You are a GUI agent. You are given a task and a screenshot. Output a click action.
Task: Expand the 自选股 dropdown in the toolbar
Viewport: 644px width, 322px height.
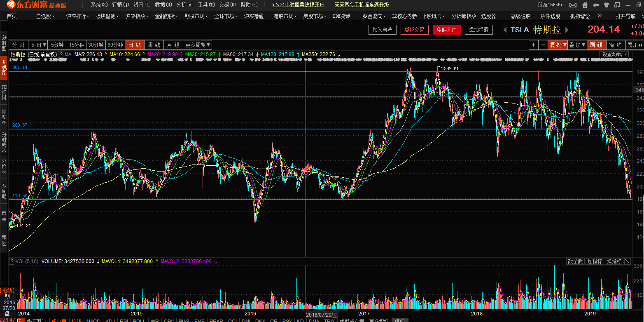pyautogui.click(x=45, y=16)
